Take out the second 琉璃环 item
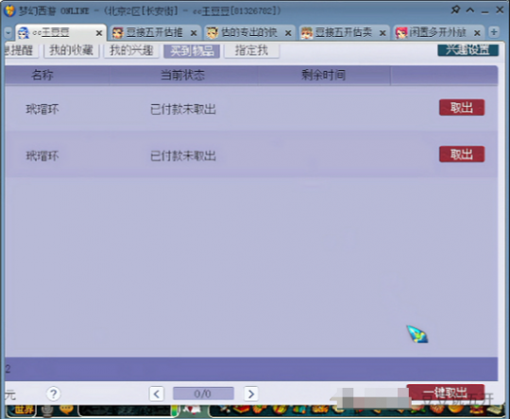This screenshot has height=420, width=510. [x=462, y=154]
